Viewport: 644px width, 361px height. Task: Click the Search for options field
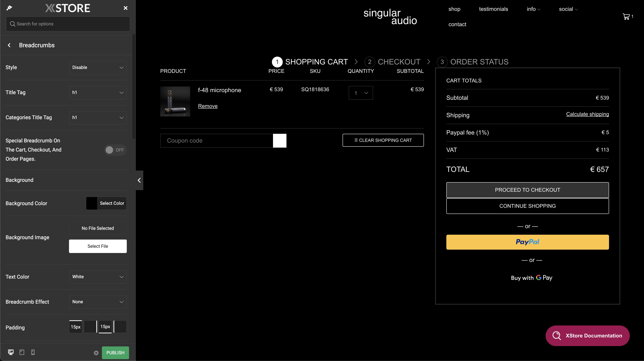pyautogui.click(x=68, y=24)
